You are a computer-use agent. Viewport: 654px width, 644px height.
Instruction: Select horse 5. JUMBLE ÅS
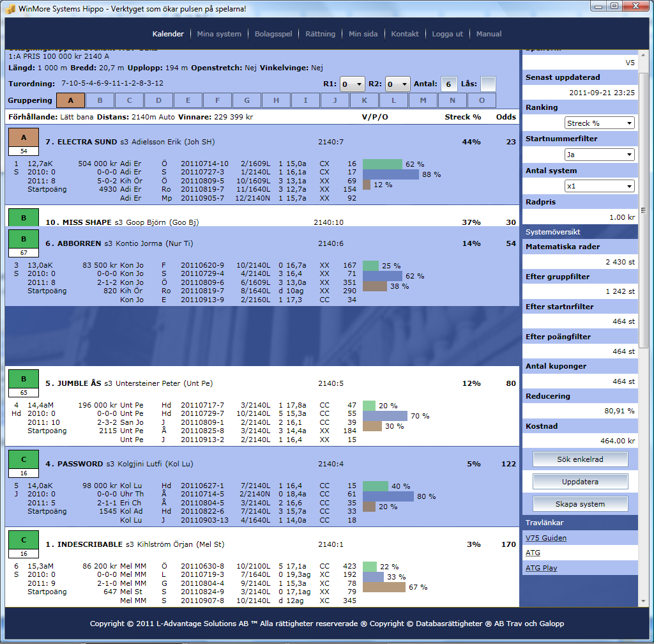coord(73,383)
